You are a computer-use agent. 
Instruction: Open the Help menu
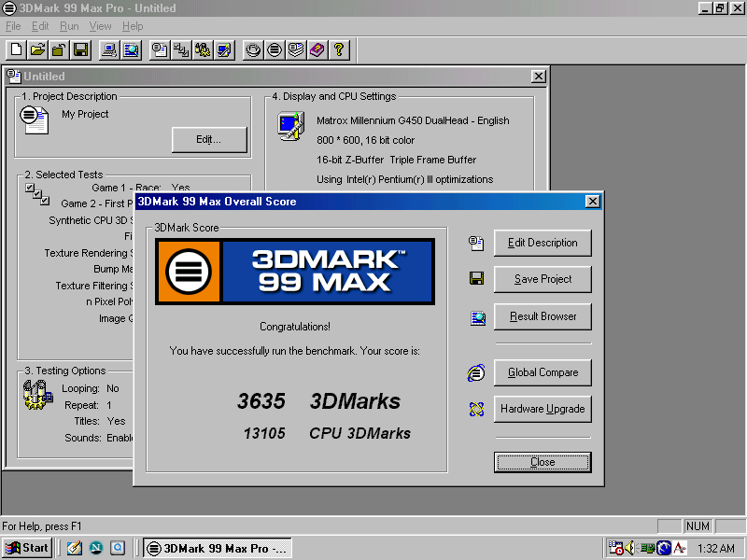(x=133, y=26)
